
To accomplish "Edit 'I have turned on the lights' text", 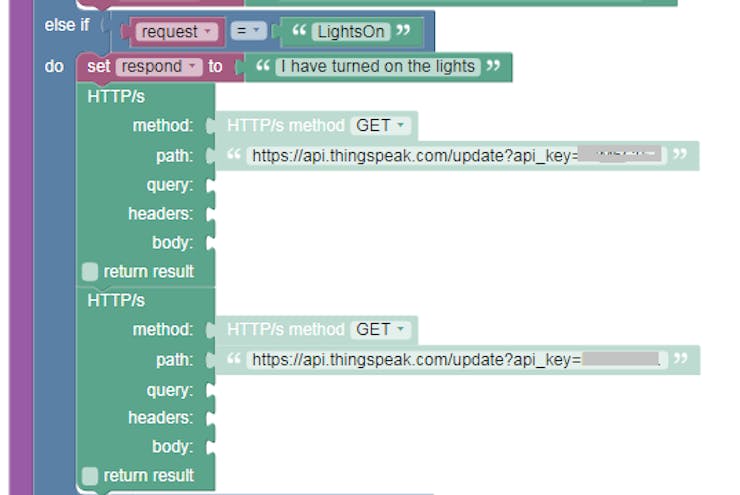I will click(378, 67).
